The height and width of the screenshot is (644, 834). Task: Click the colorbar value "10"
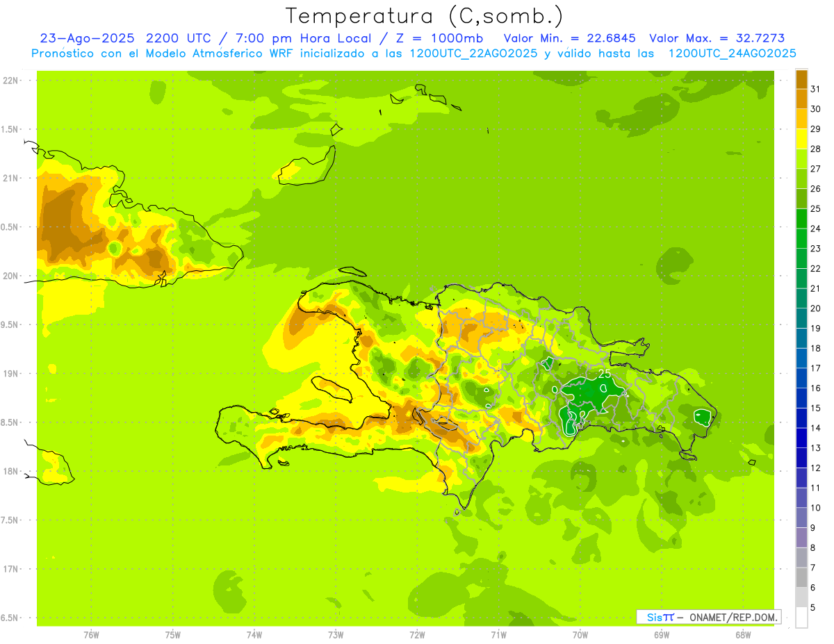(x=816, y=508)
